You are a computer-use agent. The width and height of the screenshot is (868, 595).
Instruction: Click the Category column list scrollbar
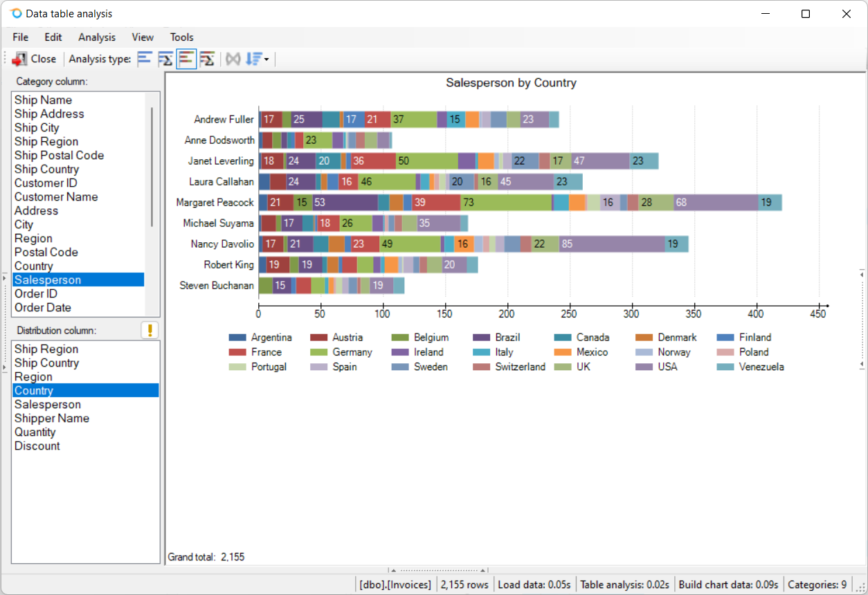pyautogui.click(x=152, y=166)
